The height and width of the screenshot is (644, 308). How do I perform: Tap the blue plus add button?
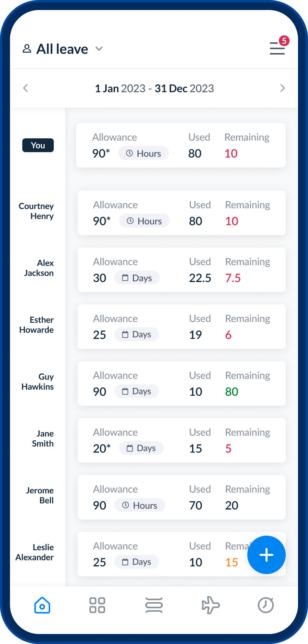[x=266, y=554]
